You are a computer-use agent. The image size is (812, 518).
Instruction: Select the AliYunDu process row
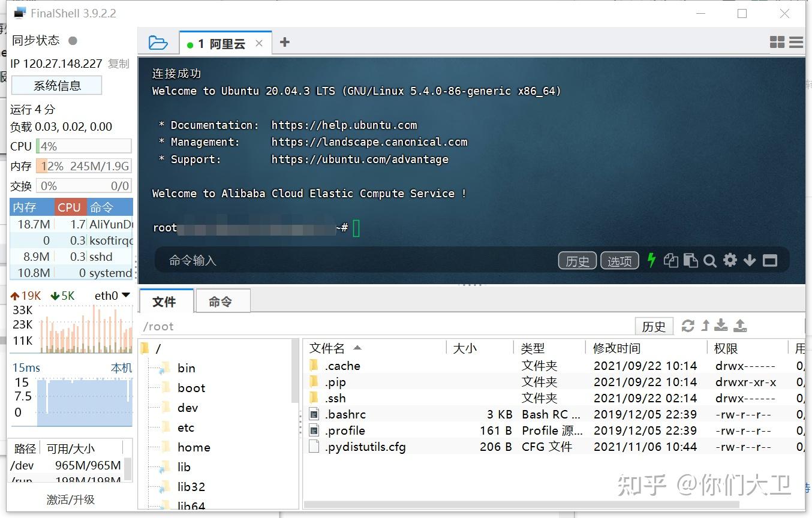[x=71, y=224]
